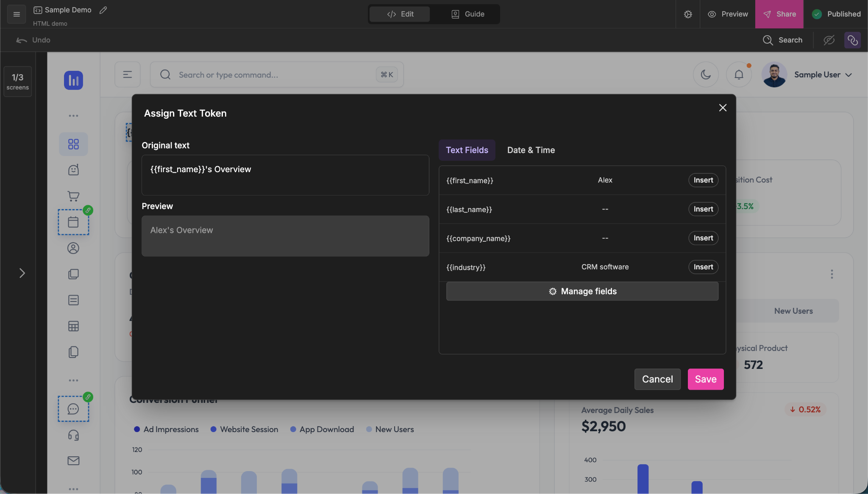Screen dimensions: 868x494
Task: Click the pencil icon to rename Sample Demo
Action: point(103,10)
